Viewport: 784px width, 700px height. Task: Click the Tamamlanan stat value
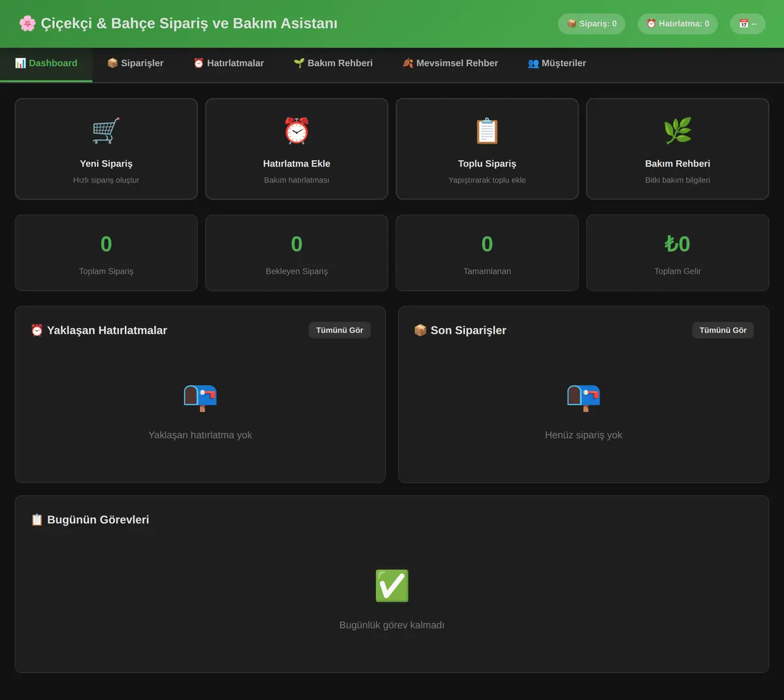click(487, 244)
